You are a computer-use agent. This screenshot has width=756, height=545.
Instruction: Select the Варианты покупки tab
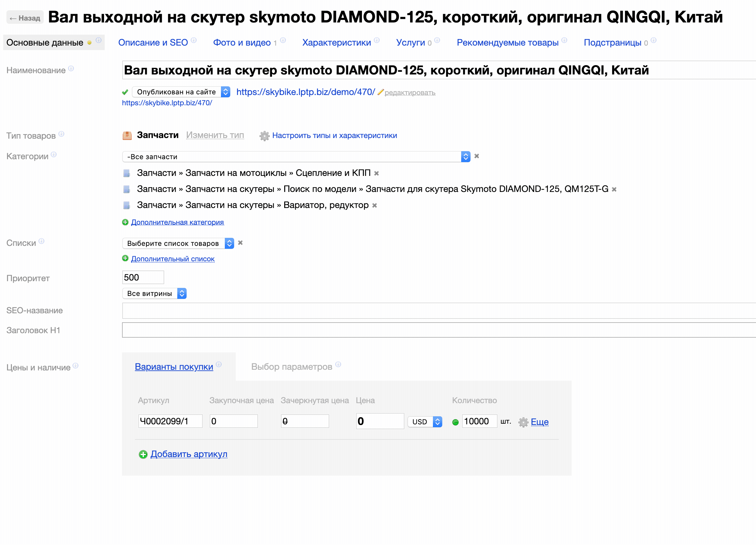[174, 367]
